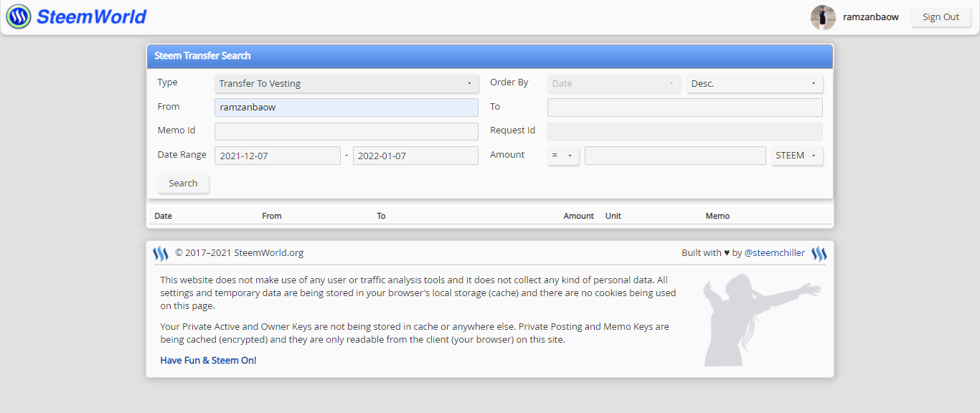Click the Date column header
The width and height of the screenshot is (980, 413).
pos(163,216)
